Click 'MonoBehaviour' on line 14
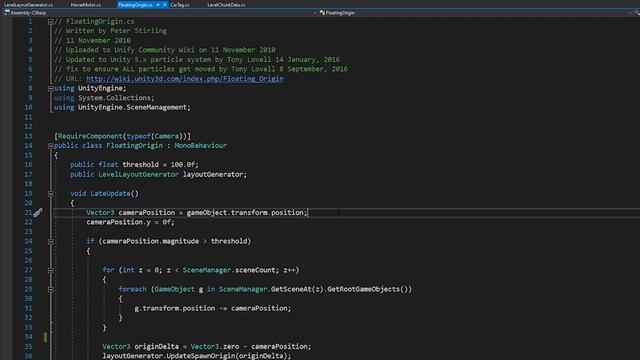 (x=200, y=145)
